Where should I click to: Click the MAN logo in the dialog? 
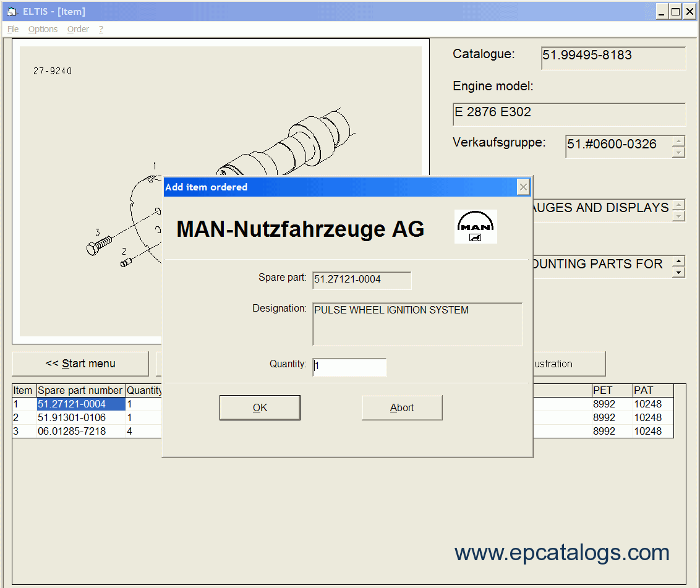pos(475,226)
